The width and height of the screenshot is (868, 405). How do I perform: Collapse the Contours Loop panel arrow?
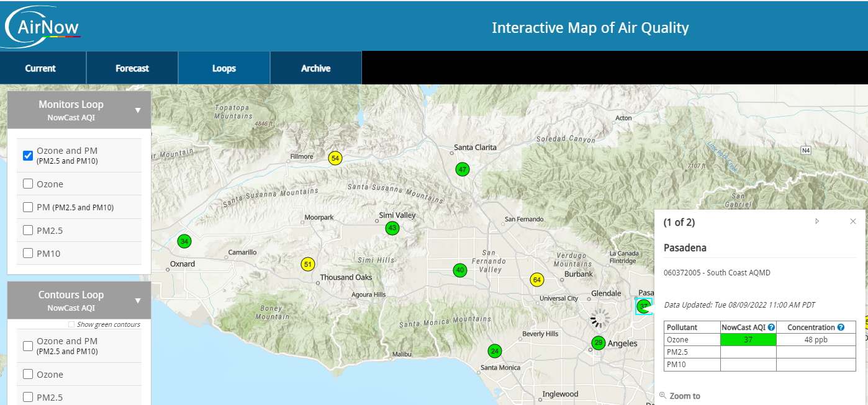(138, 301)
